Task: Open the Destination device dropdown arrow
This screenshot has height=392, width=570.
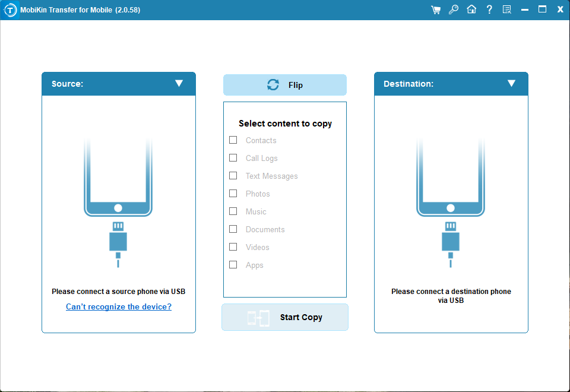Action: tap(511, 84)
